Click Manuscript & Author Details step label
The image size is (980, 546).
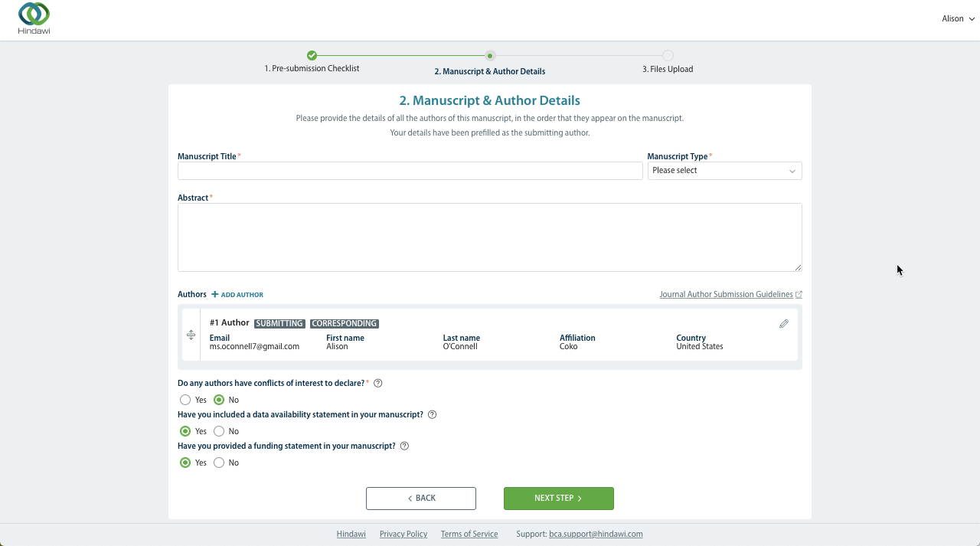pos(490,71)
